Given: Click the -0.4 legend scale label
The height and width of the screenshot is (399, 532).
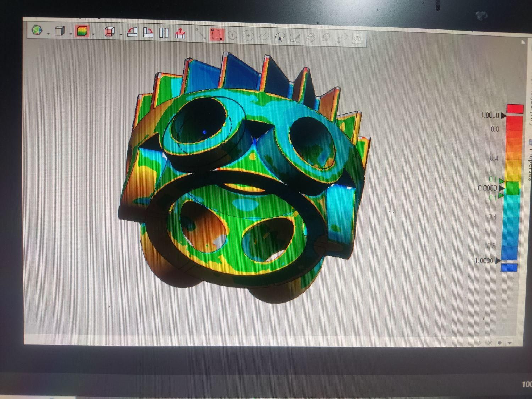Looking at the screenshot, I should click(491, 217).
